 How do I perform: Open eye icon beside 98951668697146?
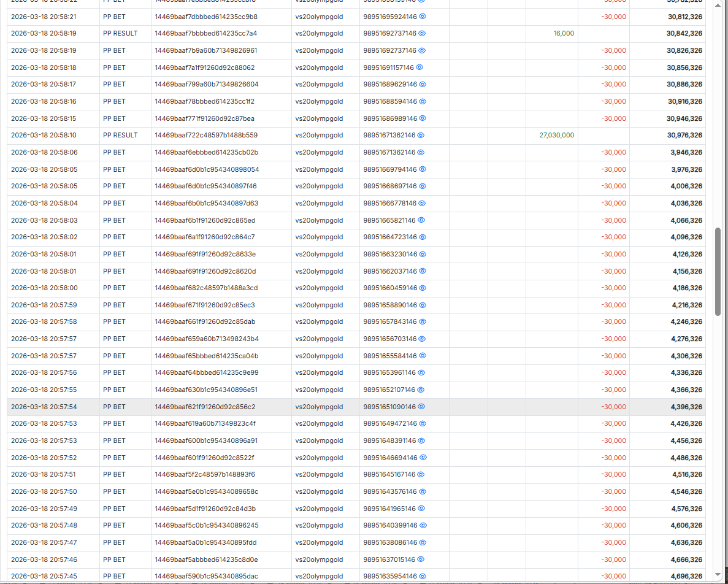[423, 186]
